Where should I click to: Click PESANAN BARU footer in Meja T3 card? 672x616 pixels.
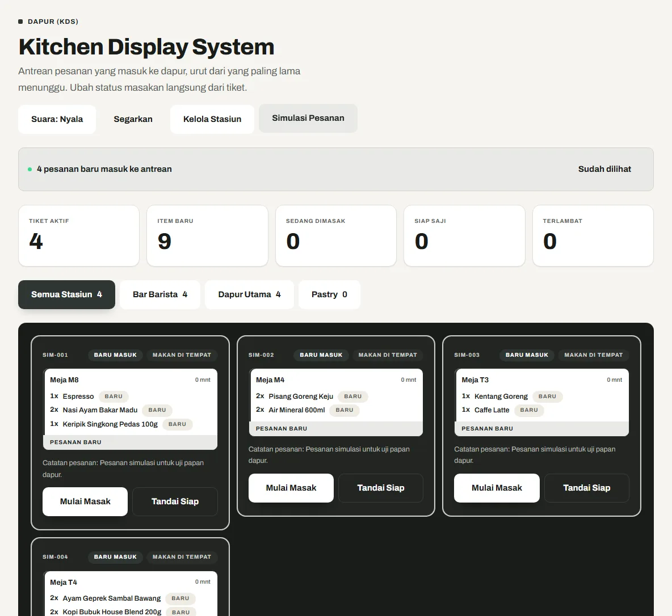[541, 429]
